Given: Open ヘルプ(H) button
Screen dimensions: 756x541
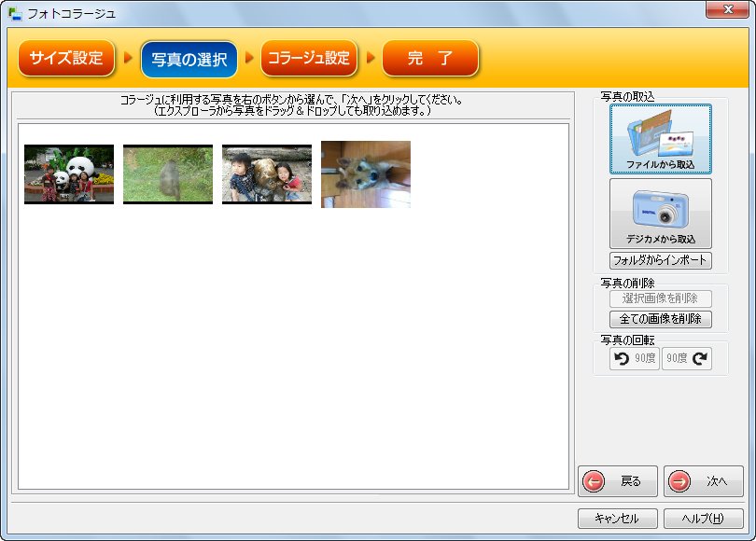Looking at the screenshot, I should point(704,519).
